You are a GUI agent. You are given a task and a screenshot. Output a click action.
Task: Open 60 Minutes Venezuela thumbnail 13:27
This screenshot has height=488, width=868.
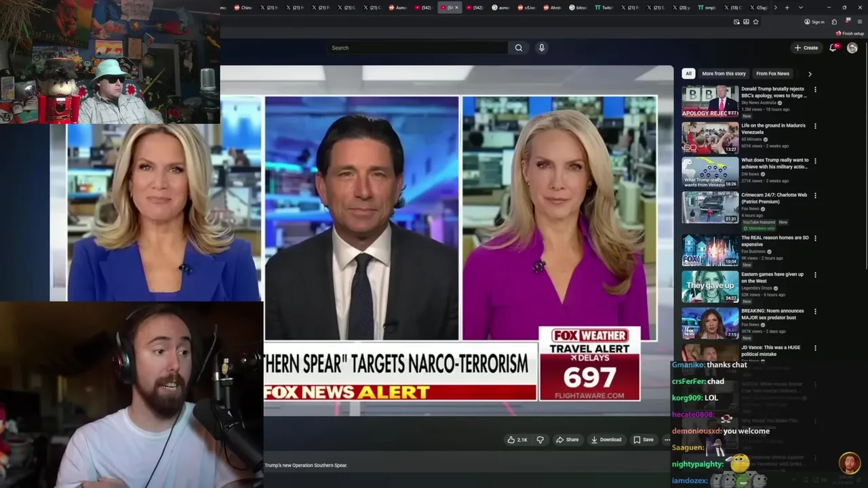[710, 138]
